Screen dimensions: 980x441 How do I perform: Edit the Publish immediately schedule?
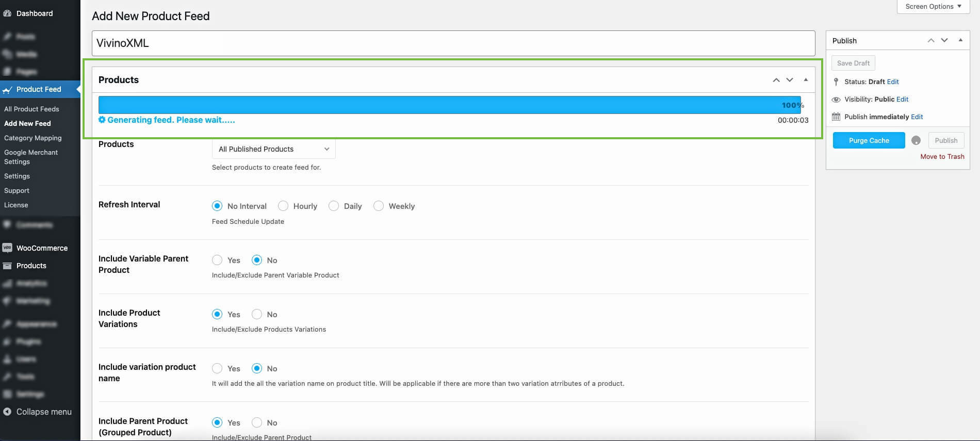pyautogui.click(x=917, y=117)
